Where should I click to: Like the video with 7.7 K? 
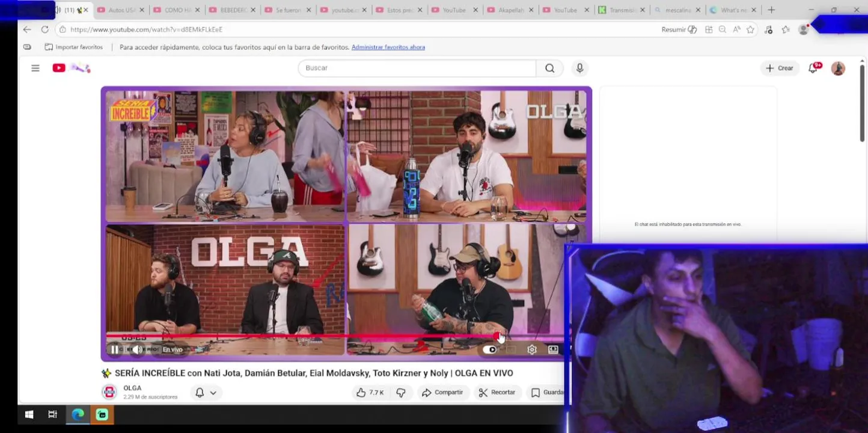(370, 393)
